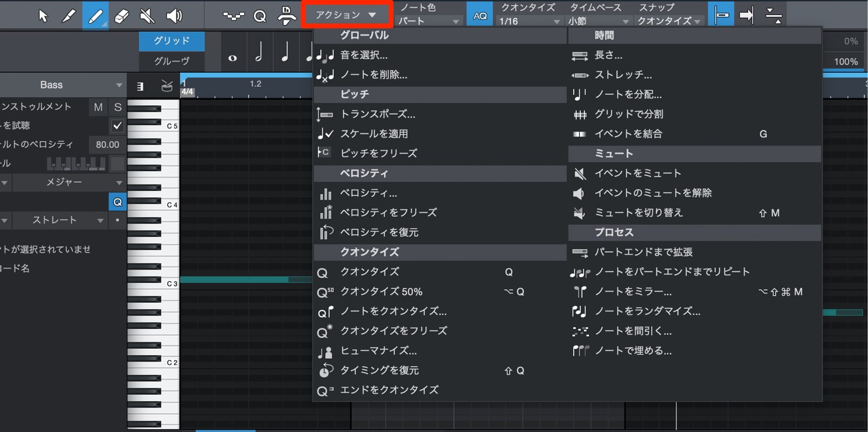Screen dimensions: 868x432
Task: Toggle piano keyboard view icon
Action: click(140, 86)
